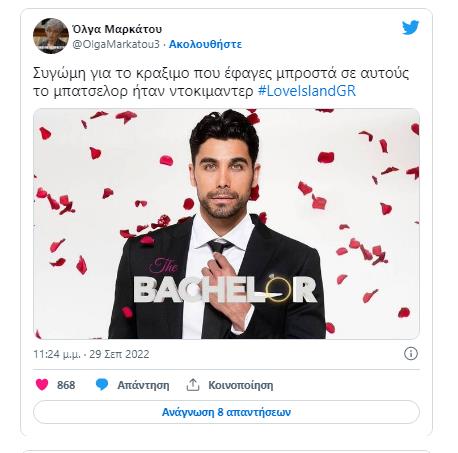Click the Απάντηση reply label

pyautogui.click(x=143, y=385)
